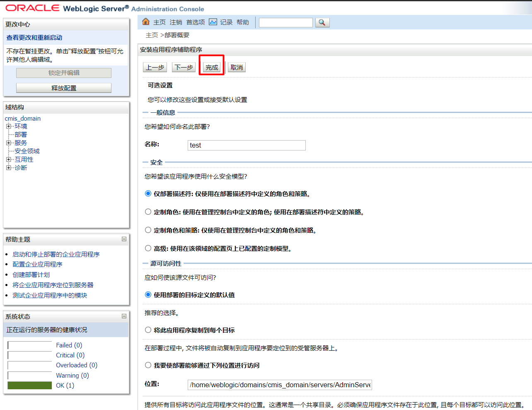The width and height of the screenshot is (532, 410).
Task: Choose 高级 security model radio button
Action: coord(148,248)
